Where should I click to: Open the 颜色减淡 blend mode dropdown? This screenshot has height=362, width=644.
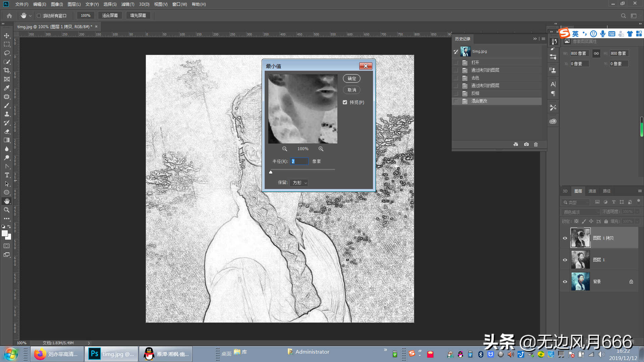pos(581,212)
